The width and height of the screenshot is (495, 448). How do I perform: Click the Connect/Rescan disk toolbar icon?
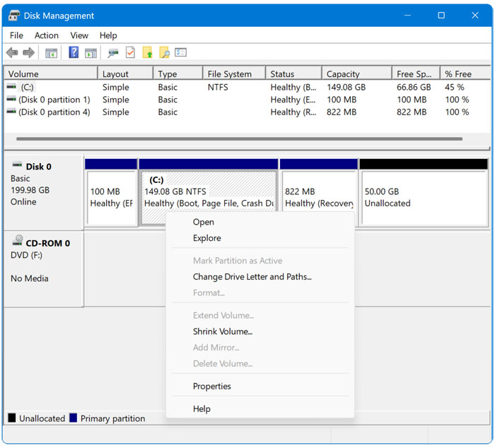point(112,53)
